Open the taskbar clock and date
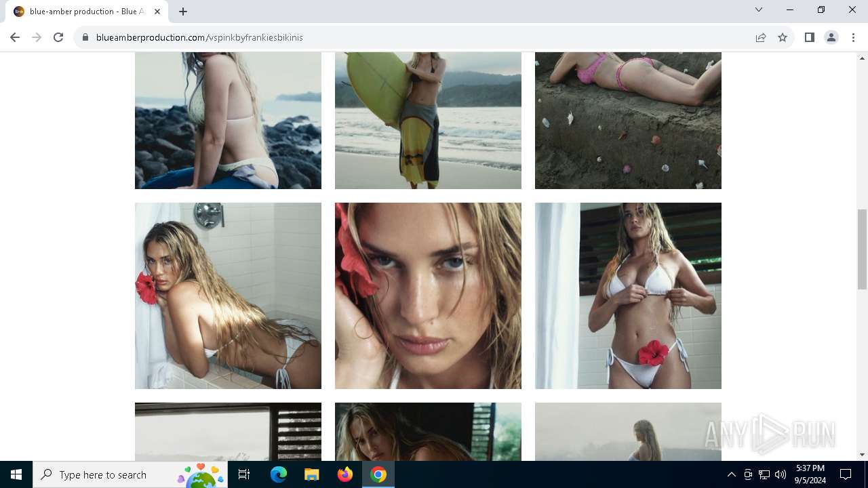This screenshot has height=488, width=868. click(810, 474)
